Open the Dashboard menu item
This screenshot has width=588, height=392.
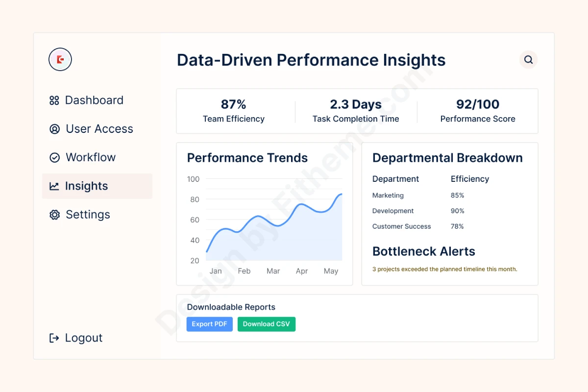94,100
